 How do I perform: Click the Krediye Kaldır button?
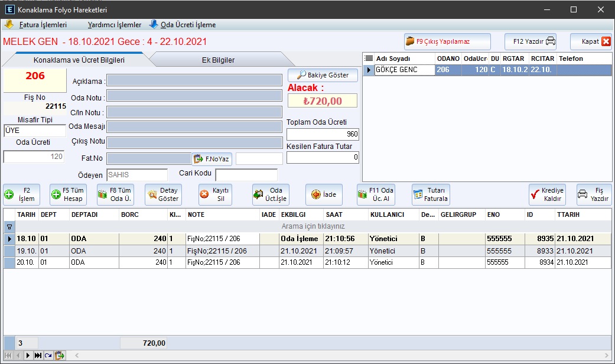click(x=547, y=194)
